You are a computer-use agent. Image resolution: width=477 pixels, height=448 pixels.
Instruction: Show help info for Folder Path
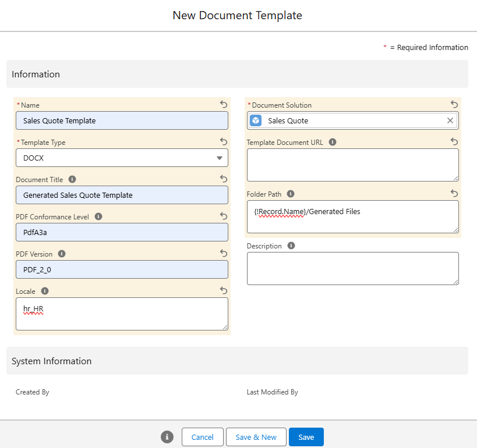click(x=291, y=194)
